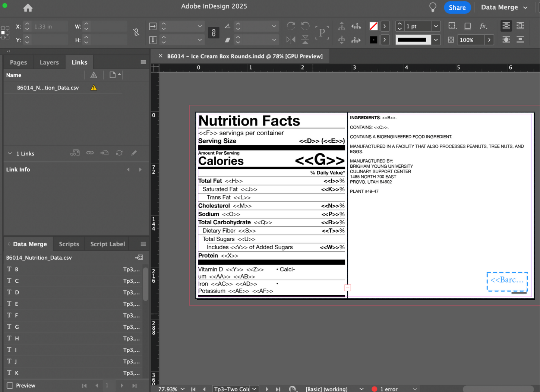Click the red overset text indicator
This screenshot has height=392, width=540.
point(347,288)
